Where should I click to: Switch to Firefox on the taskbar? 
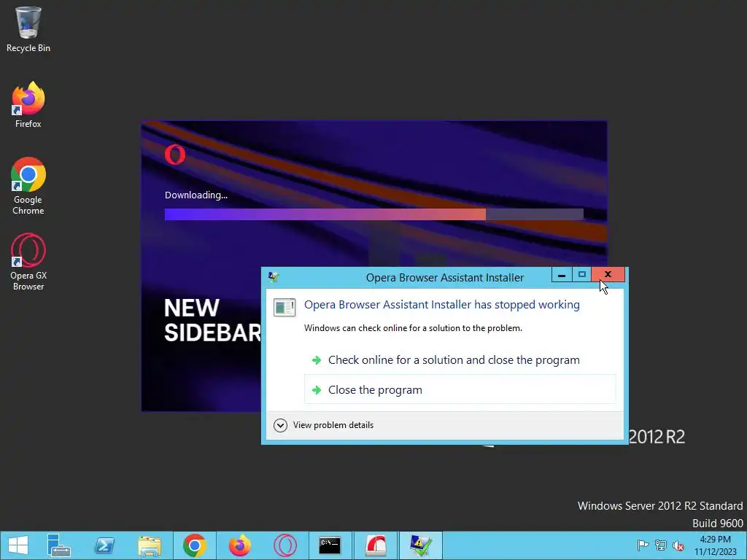[239, 545]
